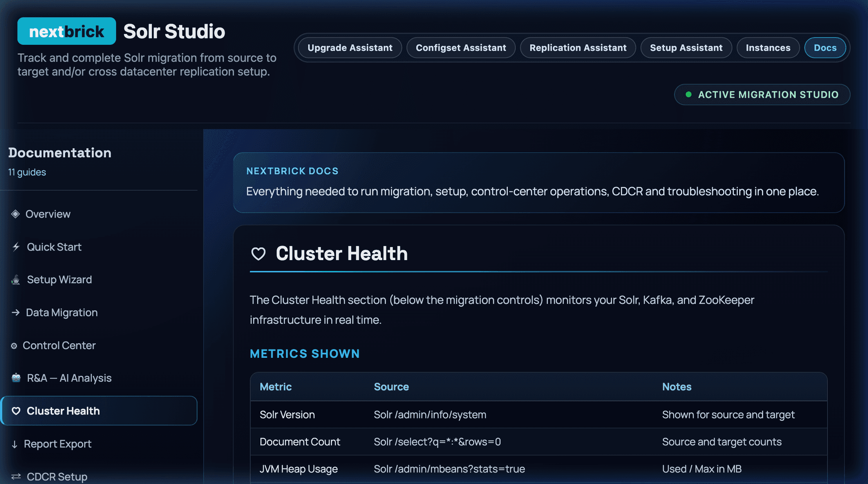Open the Report Export guide
The width and height of the screenshot is (868, 484).
(x=99, y=444)
